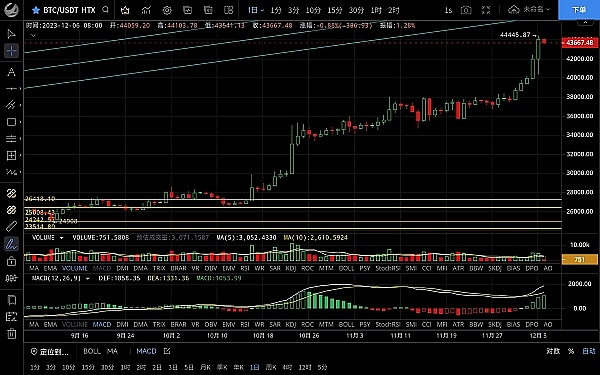Toggle the lock drawings icon in sidebar
600x375 pixels.
(11, 261)
